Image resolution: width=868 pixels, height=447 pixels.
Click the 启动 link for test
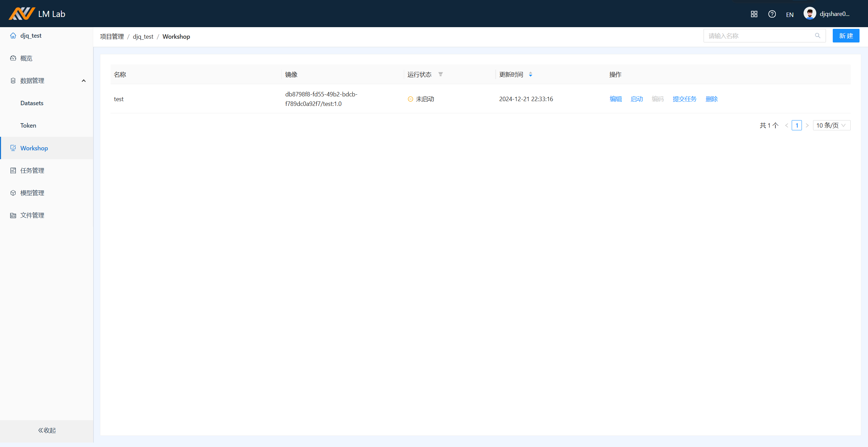[x=637, y=99]
